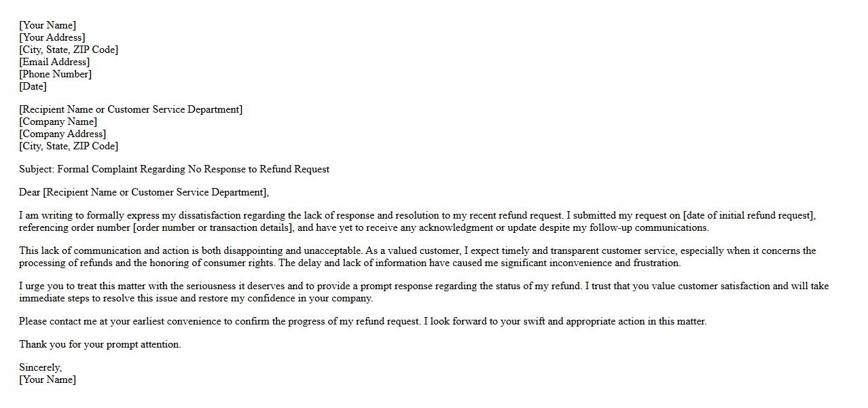Click the "Sincerely," closing line
Screen dimensions: 868x408
point(40,367)
